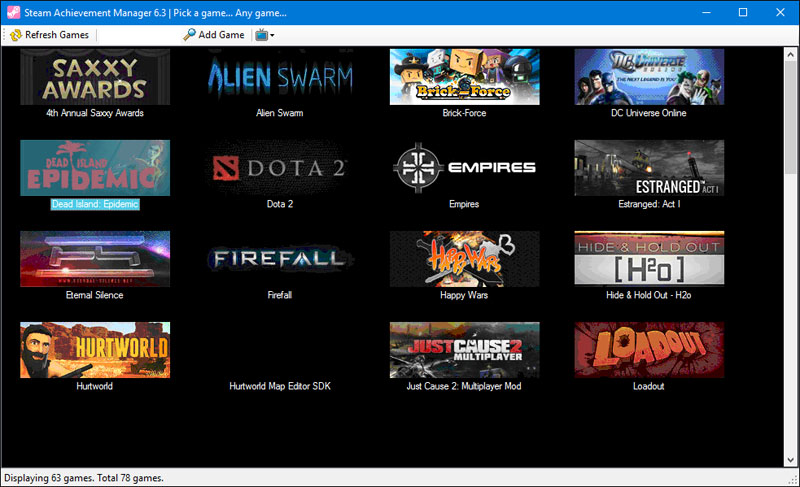Click the 'Displaying 63 games' status text
This screenshot has height=487, width=800.
[84, 478]
